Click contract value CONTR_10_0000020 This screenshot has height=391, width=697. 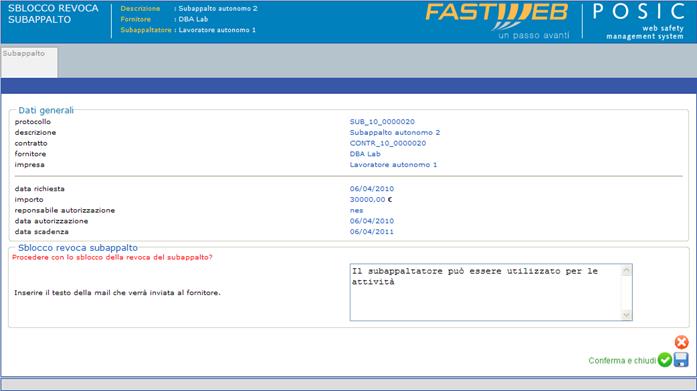(388, 143)
